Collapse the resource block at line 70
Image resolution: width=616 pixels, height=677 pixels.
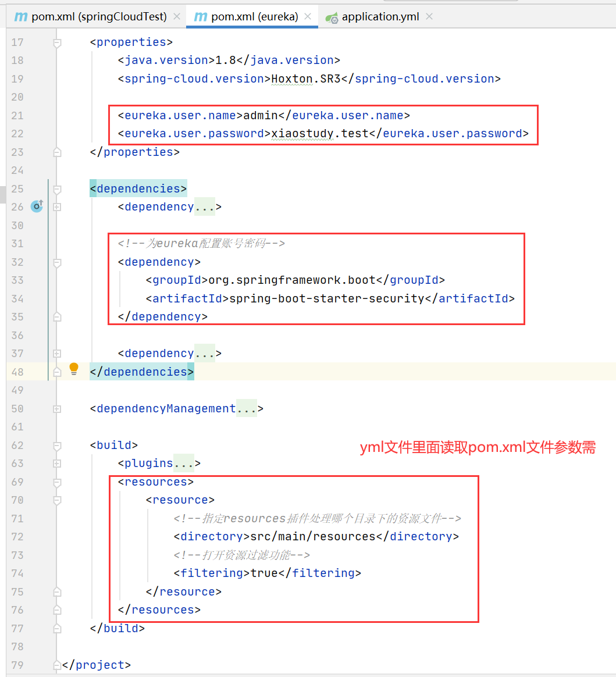pos(57,500)
